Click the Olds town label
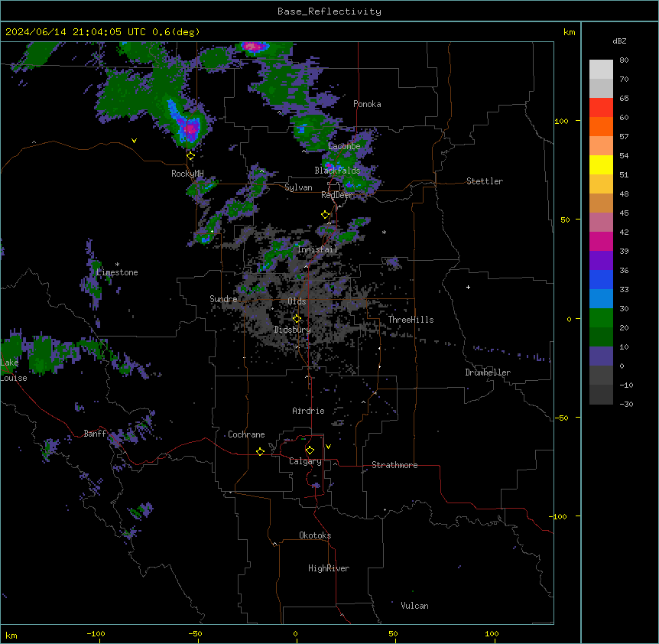Image resolution: width=659 pixels, height=644 pixels. coord(297,301)
